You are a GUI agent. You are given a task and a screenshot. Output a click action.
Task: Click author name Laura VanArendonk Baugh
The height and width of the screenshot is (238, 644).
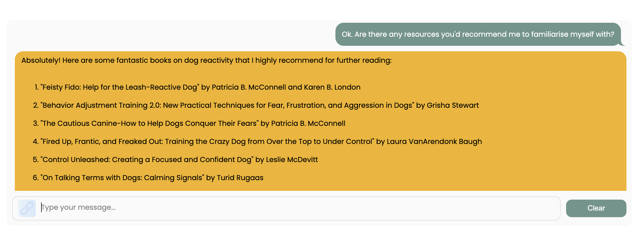click(x=434, y=141)
